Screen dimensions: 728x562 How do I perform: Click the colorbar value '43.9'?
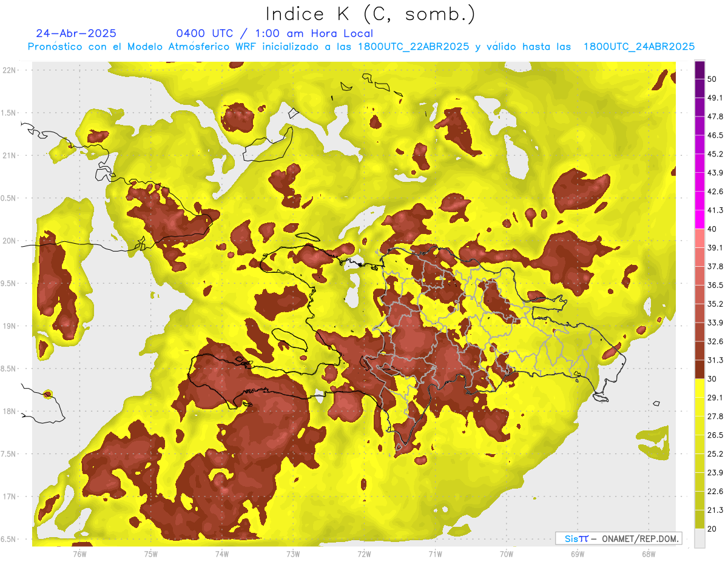[x=715, y=173]
